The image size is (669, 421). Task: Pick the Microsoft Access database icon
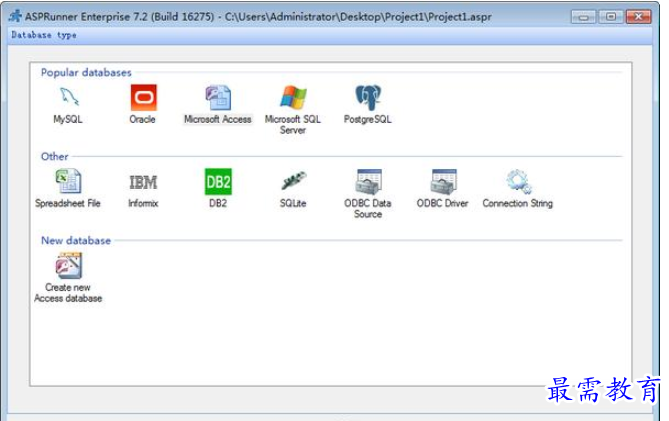pyautogui.click(x=218, y=97)
